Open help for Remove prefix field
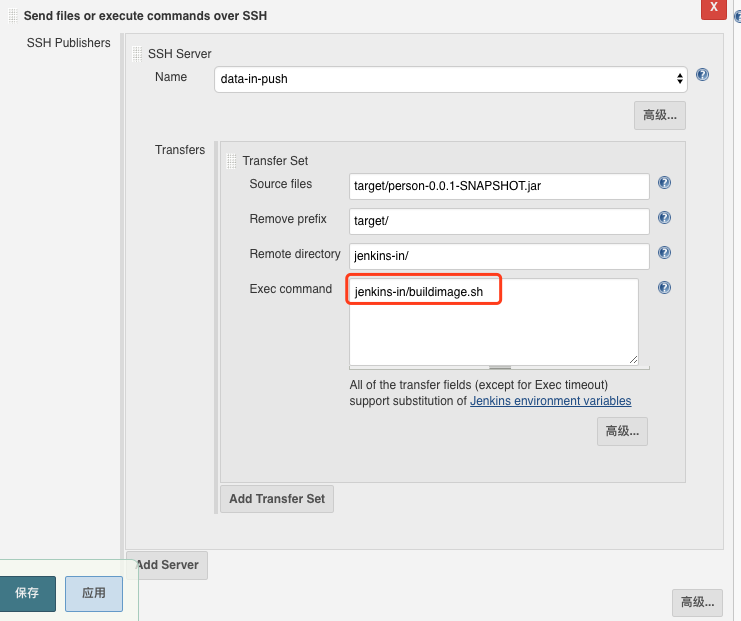Viewport: 741px width, 621px height. pos(664,217)
